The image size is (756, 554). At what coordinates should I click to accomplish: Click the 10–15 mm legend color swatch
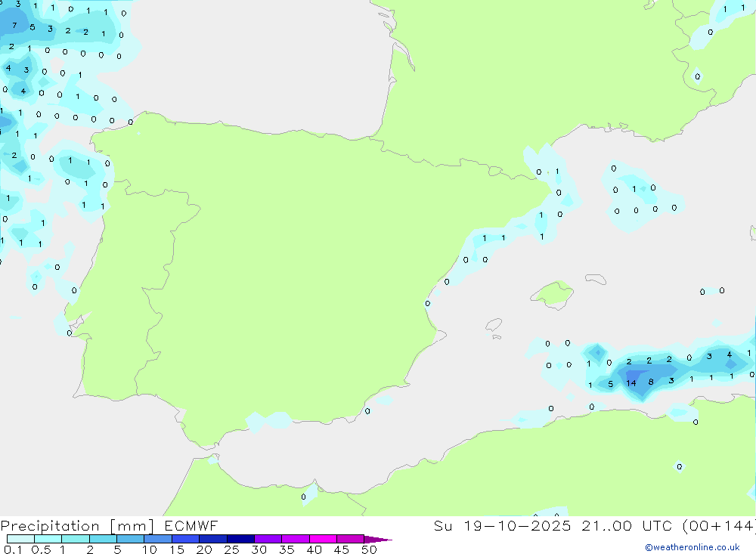pos(158,539)
